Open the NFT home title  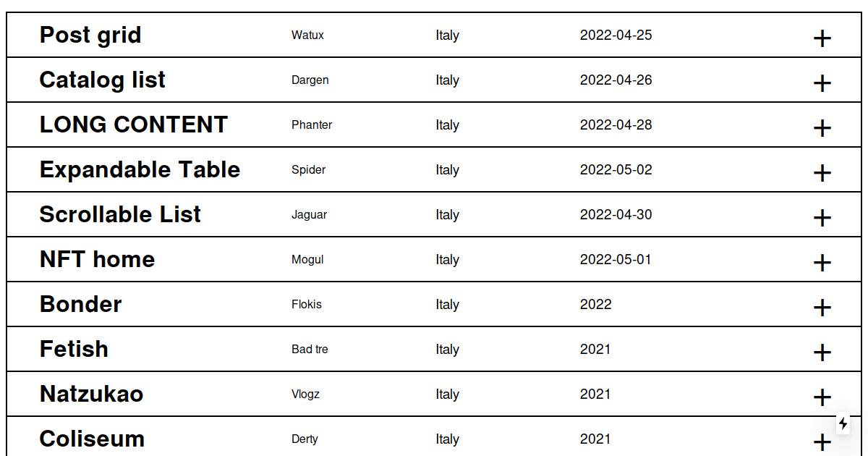97,259
